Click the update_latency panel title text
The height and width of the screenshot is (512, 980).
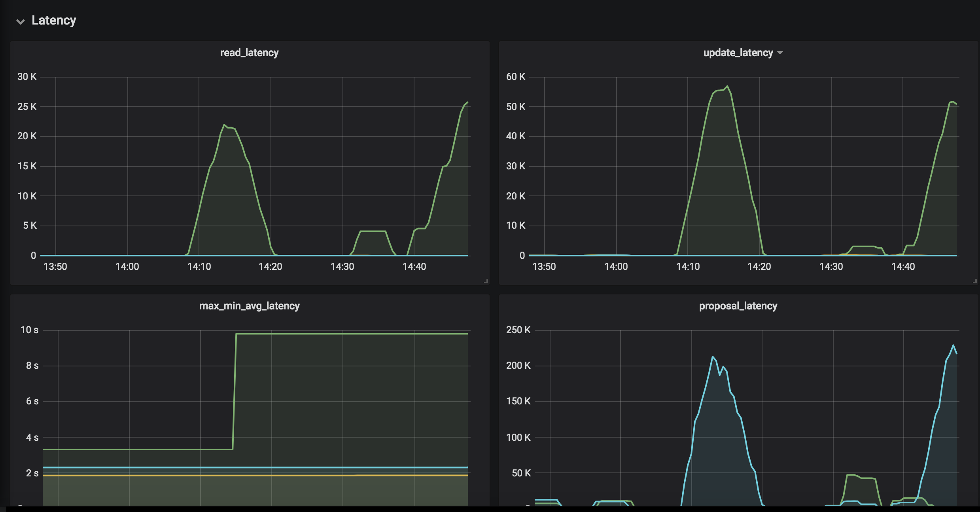click(x=738, y=53)
